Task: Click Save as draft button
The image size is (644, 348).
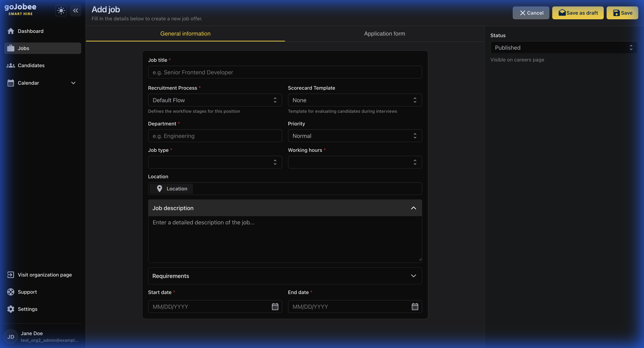Action: pos(578,13)
